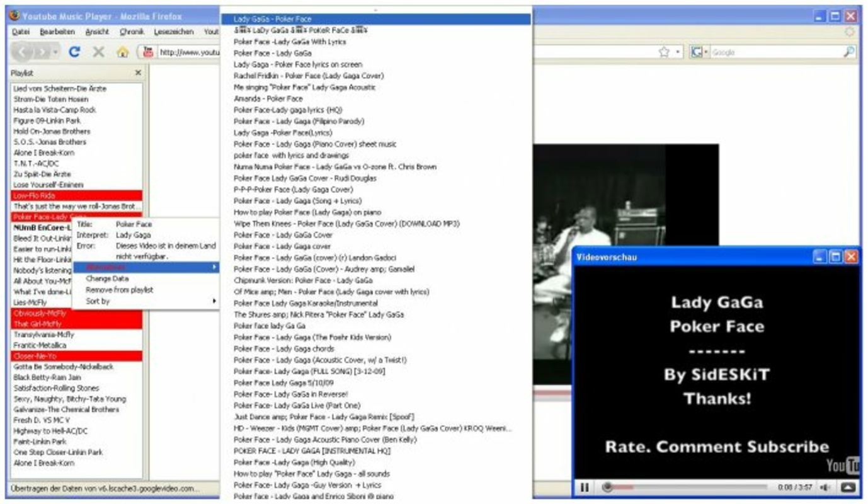Bookmark the page with the star icon
Image resolution: width=868 pixels, height=504 pixels.
[x=663, y=52]
